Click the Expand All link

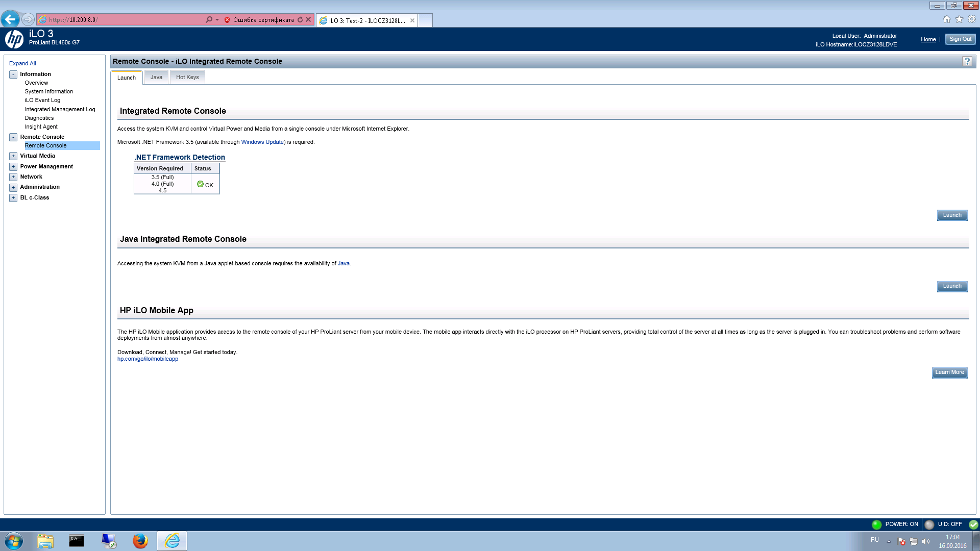click(x=22, y=63)
